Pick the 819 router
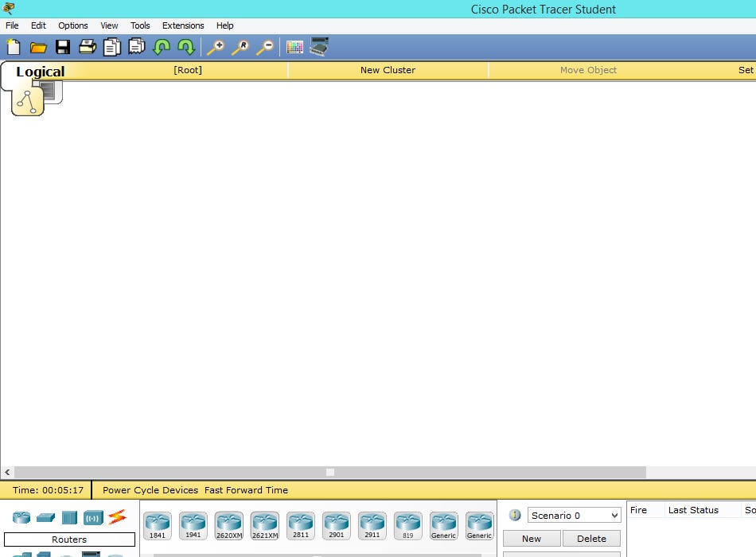This screenshot has width=756, height=557. tap(408, 526)
